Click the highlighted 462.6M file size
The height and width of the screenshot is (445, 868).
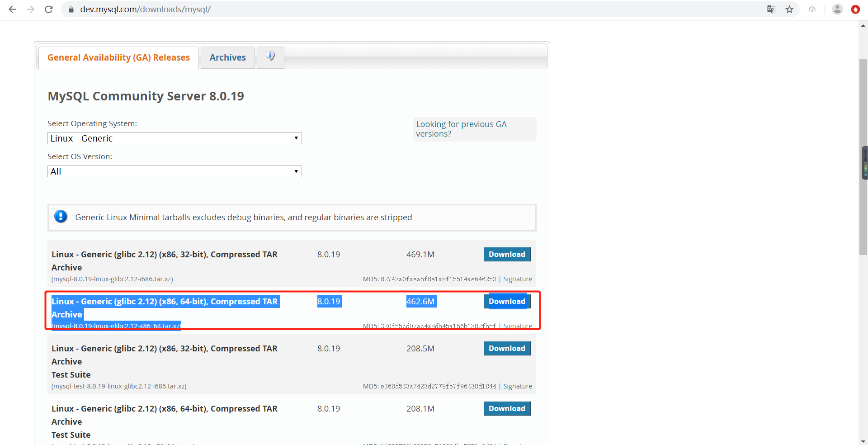point(420,301)
